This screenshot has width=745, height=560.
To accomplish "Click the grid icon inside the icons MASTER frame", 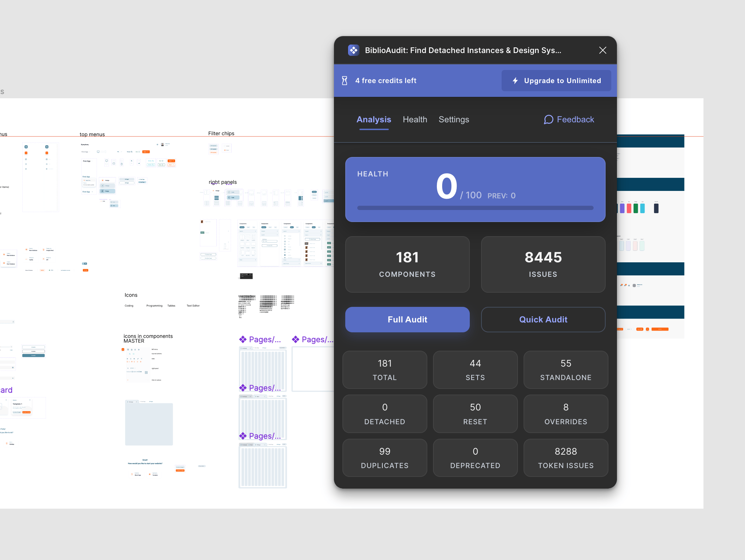I will tap(146, 373).
